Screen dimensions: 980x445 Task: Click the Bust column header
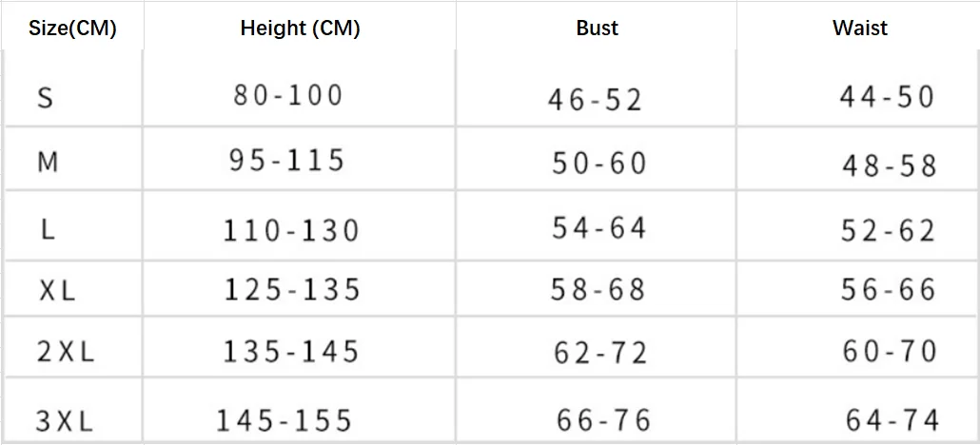coord(598,29)
